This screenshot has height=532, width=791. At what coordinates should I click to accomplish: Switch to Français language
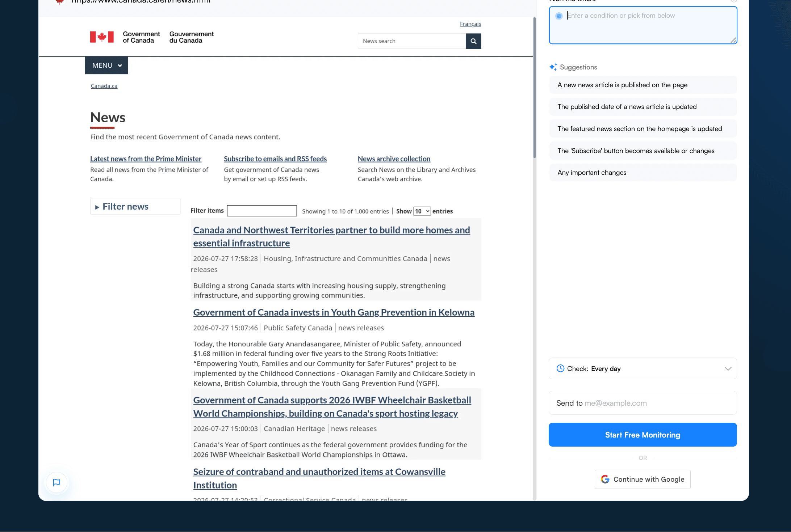[x=470, y=24]
